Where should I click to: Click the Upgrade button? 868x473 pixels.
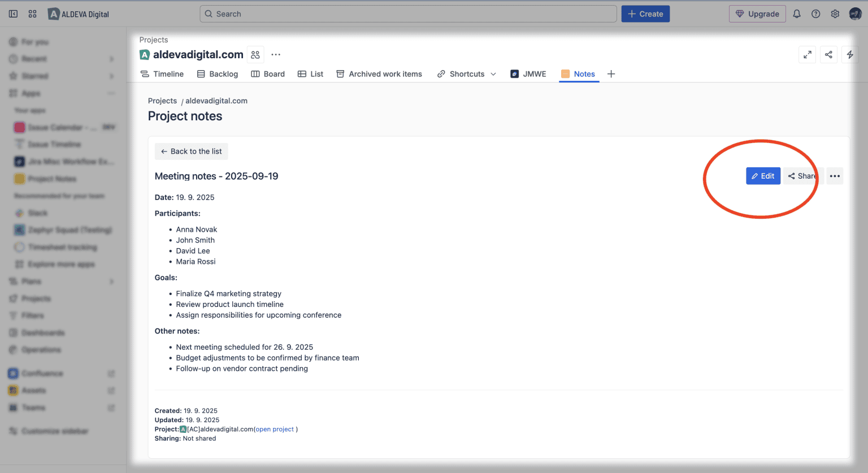[x=757, y=14]
